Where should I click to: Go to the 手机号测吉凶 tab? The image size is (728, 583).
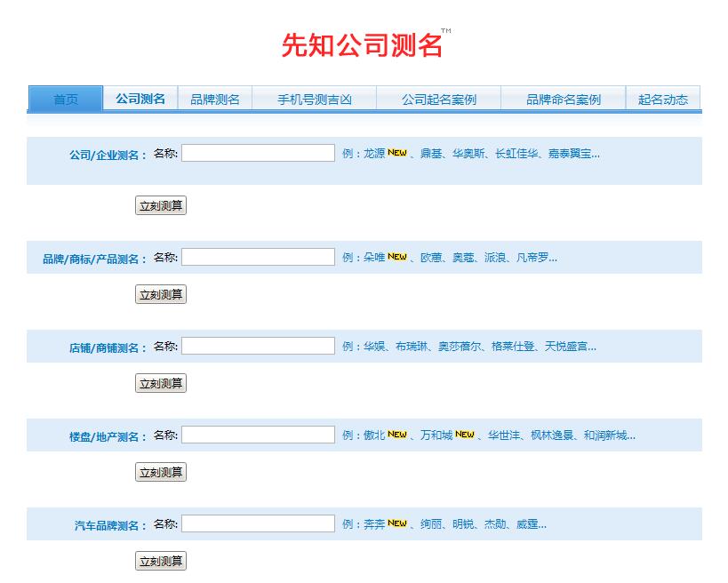click(315, 99)
